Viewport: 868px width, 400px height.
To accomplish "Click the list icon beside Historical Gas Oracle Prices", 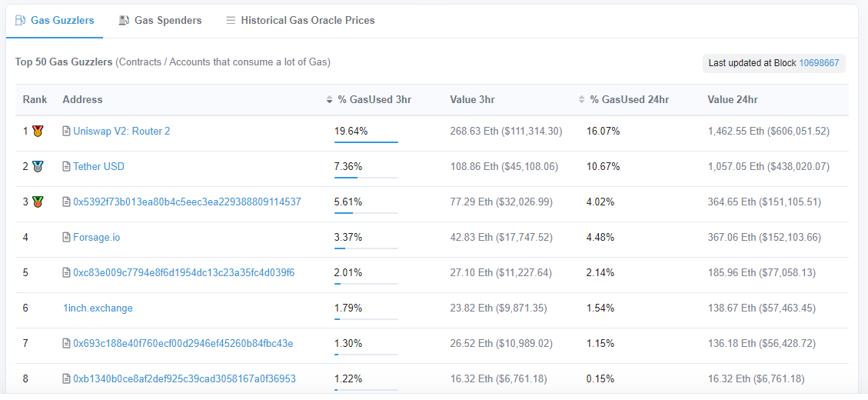I will [231, 21].
